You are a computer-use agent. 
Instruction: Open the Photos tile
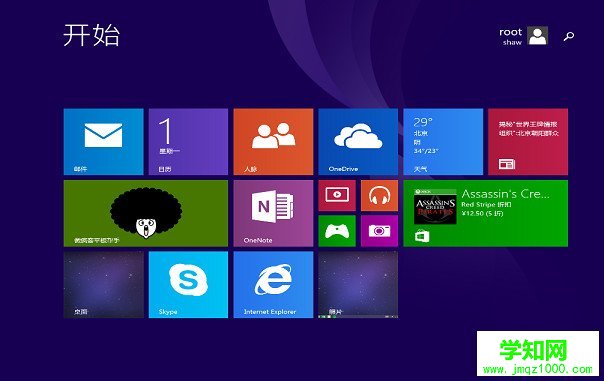click(x=358, y=285)
